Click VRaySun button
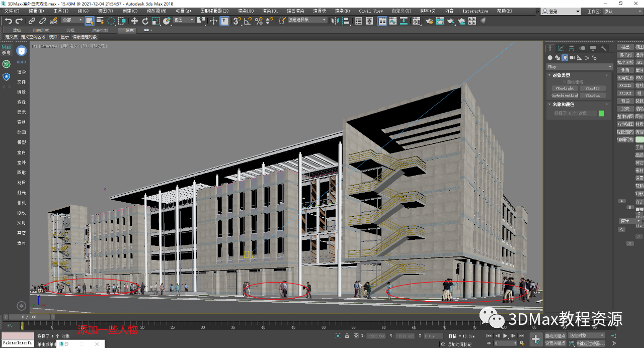The width and height of the screenshot is (644, 348). [x=592, y=96]
